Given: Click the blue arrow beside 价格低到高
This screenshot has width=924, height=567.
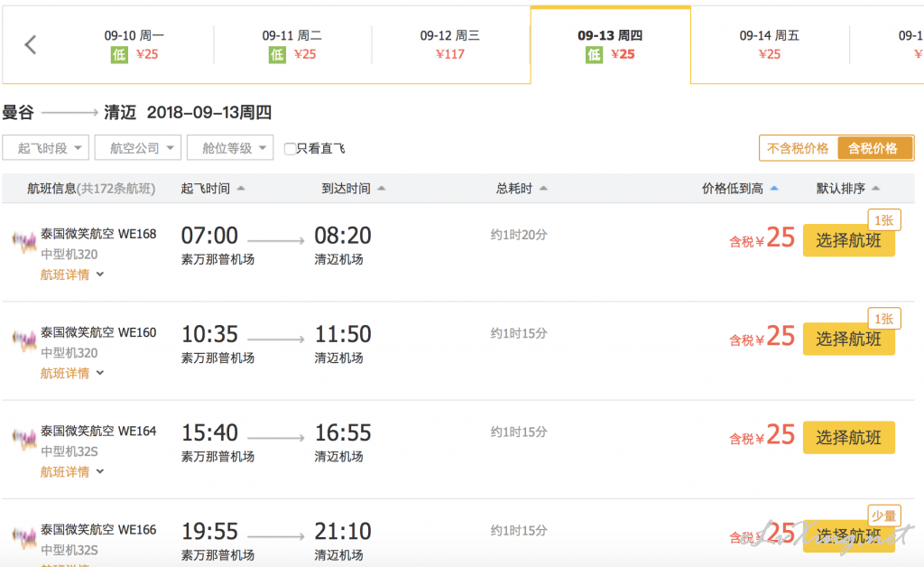Looking at the screenshot, I should pyautogui.click(x=774, y=189).
